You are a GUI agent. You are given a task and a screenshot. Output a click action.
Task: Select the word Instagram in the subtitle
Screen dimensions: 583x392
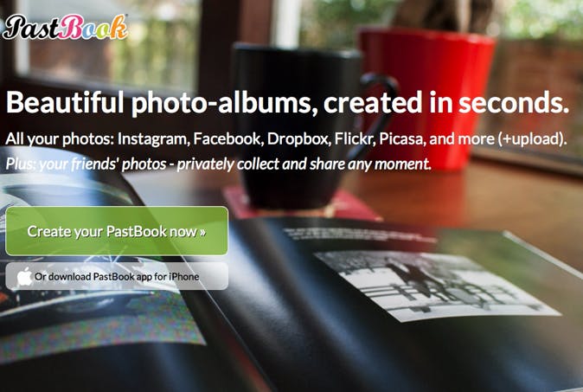(154, 138)
